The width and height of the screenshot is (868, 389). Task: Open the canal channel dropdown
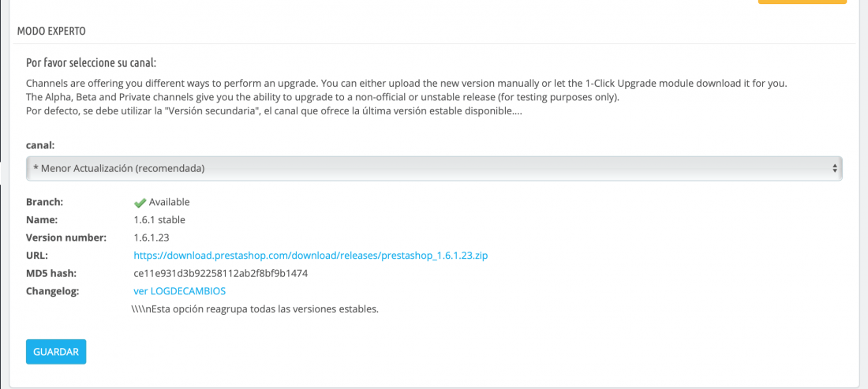tap(434, 168)
